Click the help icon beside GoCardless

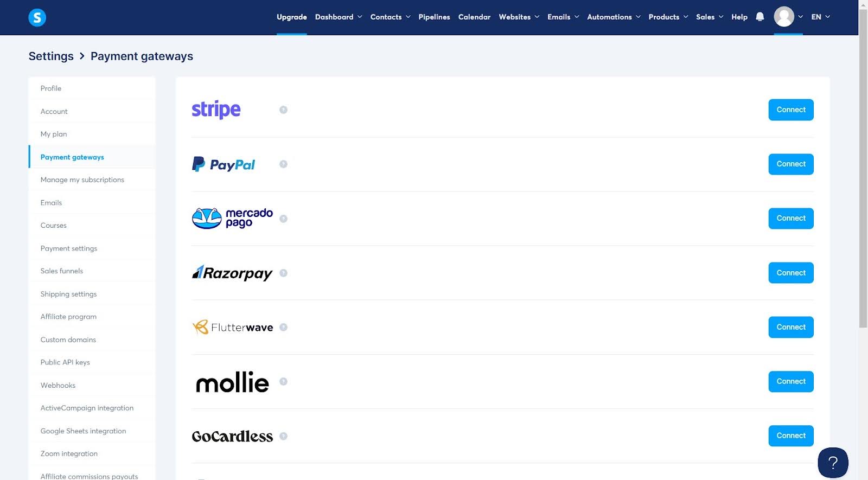pos(283,436)
